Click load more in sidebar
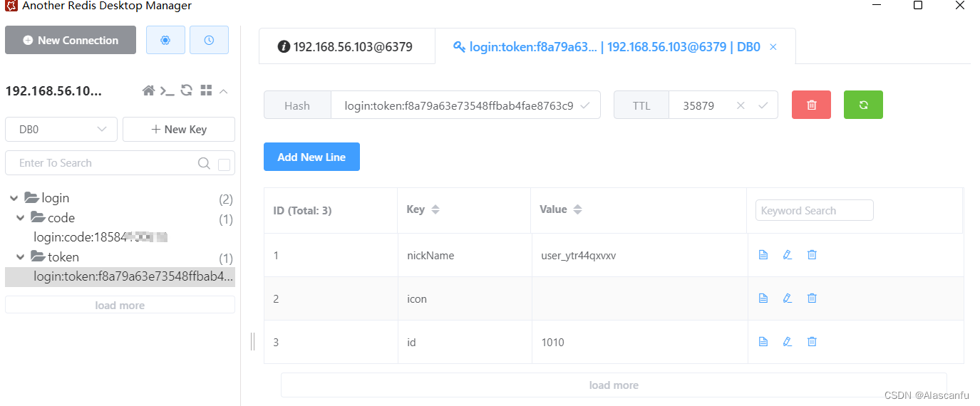This screenshot has height=406, width=980. tap(120, 306)
